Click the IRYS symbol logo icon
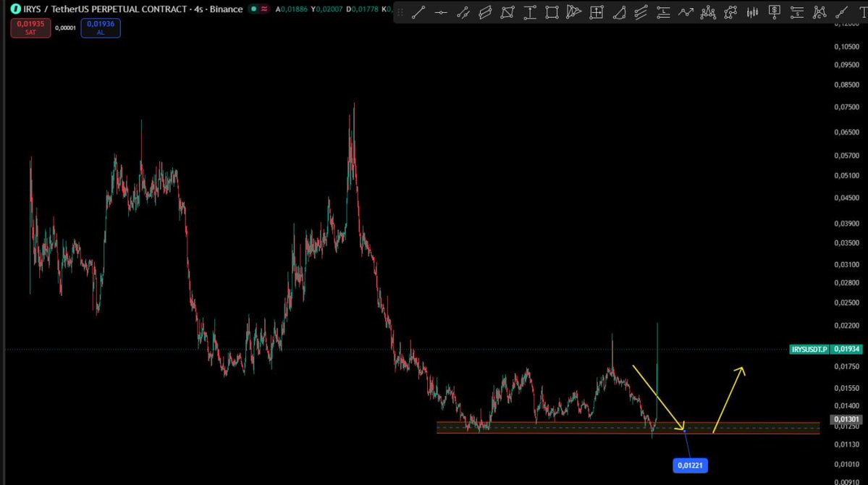Screen dimensions: 868x485 click(x=15, y=9)
